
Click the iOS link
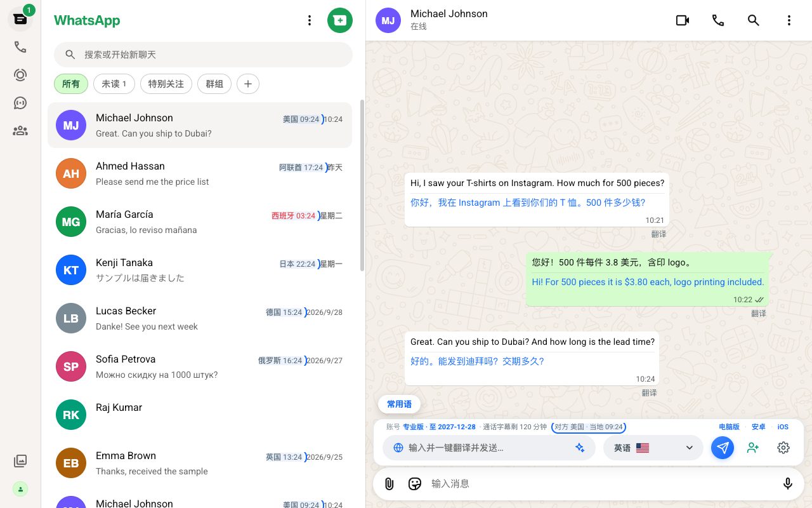783,427
